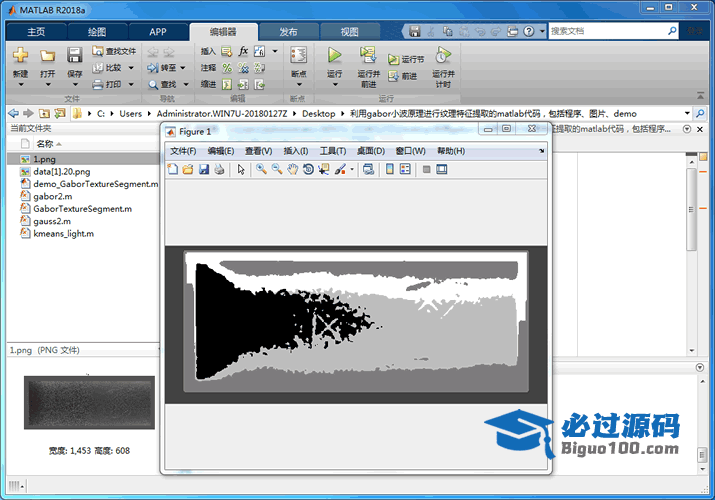Open the Breakpoints dropdown
715x500 pixels.
click(x=298, y=86)
